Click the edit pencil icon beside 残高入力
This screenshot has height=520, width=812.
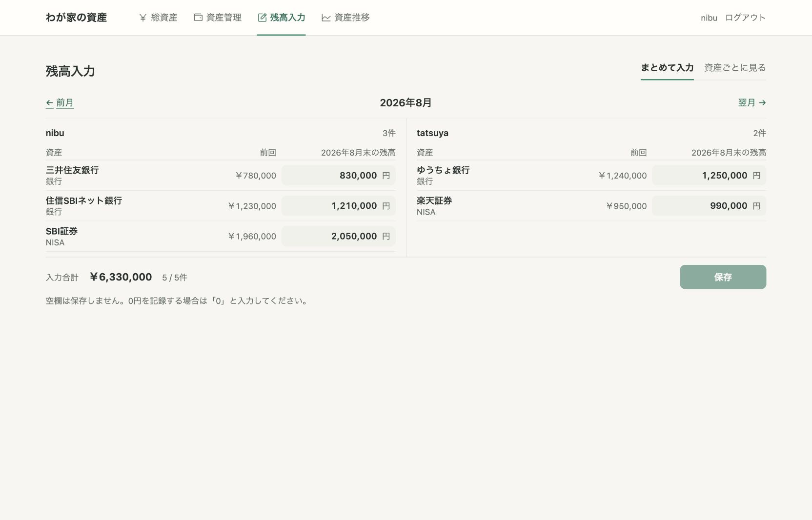[262, 18]
